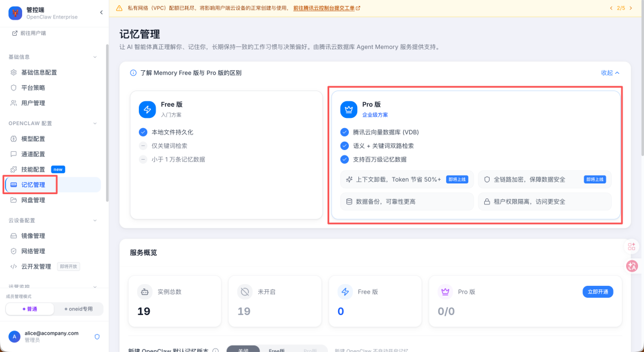
Task: Go to the next banner notice
Action: click(x=631, y=8)
